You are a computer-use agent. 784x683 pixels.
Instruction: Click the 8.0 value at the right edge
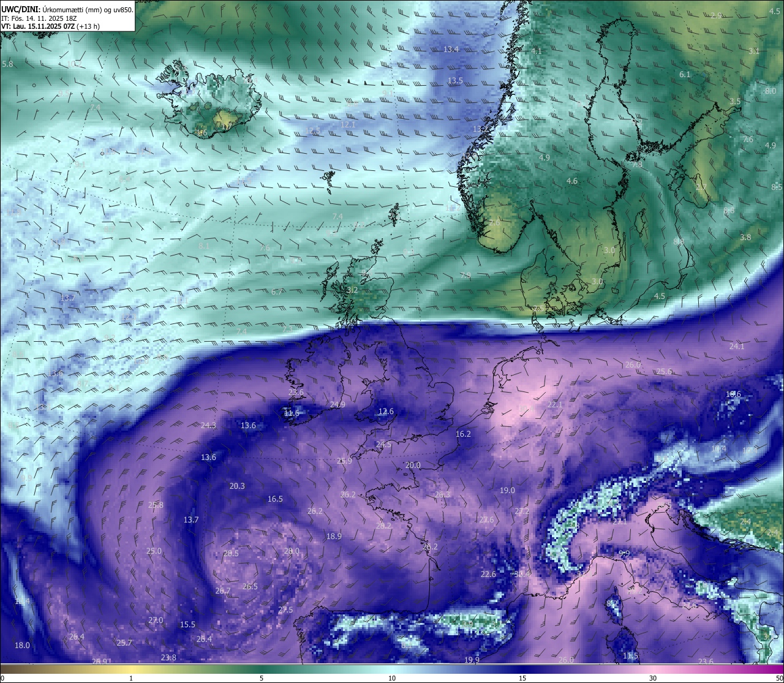click(771, 91)
